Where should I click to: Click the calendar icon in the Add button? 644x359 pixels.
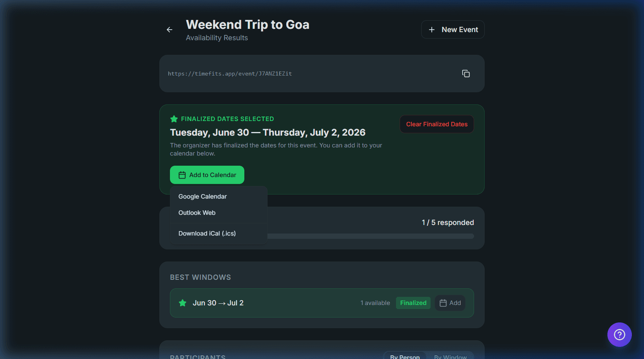tap(443, 303)
